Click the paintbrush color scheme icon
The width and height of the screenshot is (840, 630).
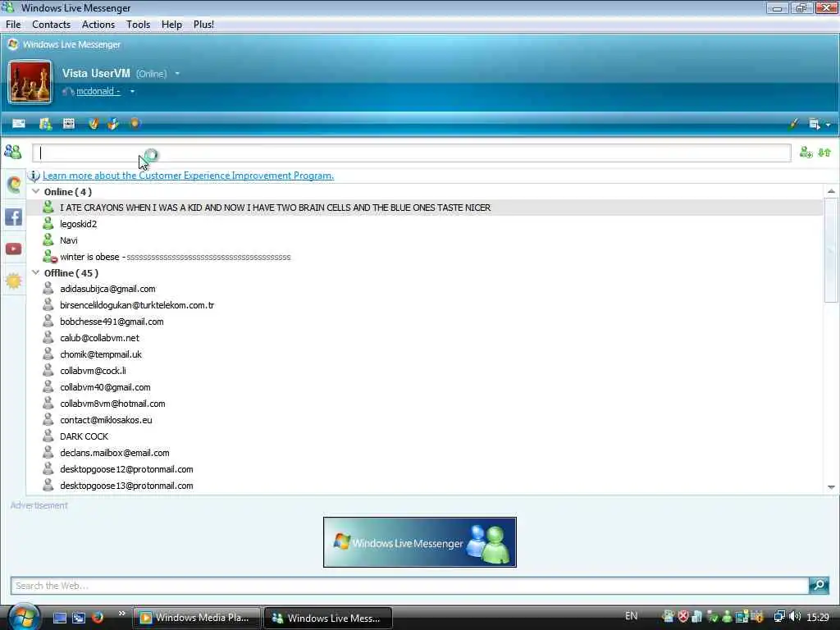793,124
